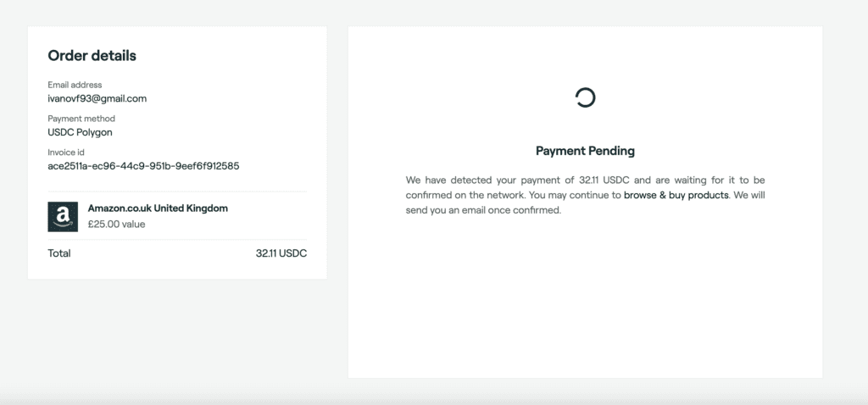Viewport: 868px width, 405px height.
Task: Click the 'confirmed on the network' text line
Action: point(465,196)
